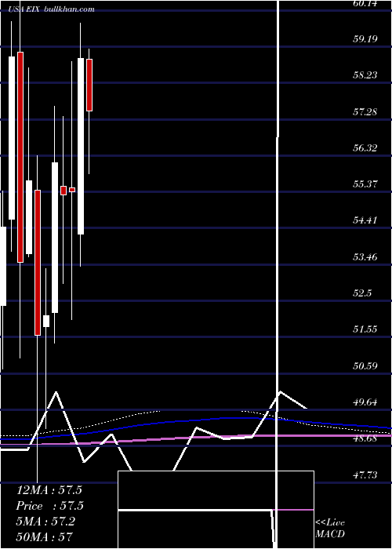Click the '<<Live MACD' label
The image size is (392, 549).
[330, 529]
